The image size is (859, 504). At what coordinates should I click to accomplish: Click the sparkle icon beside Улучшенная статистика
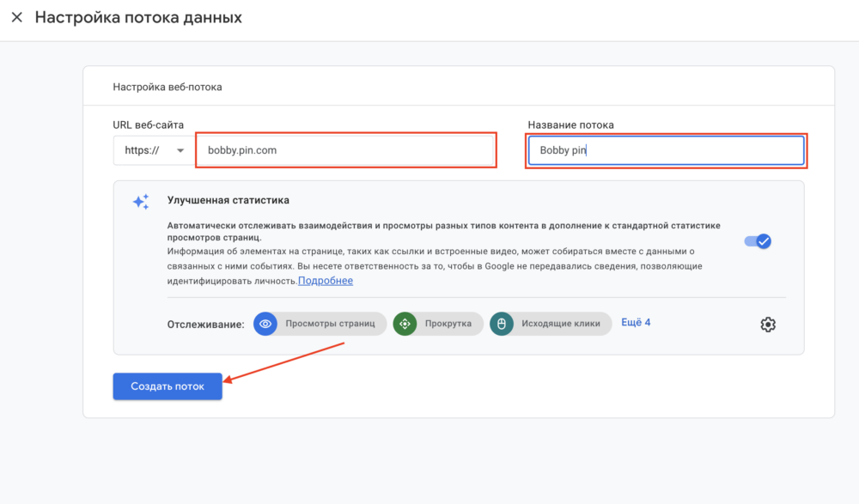[x=141, y=202]
